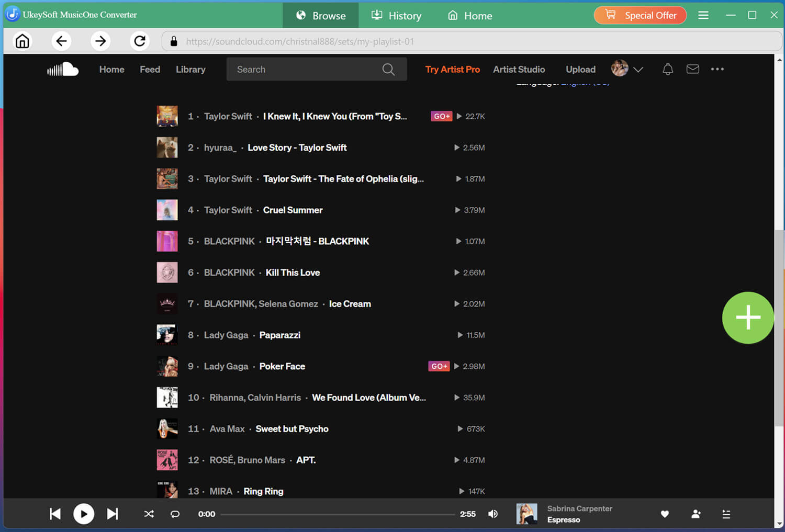Click the vertical scrollbar thumb

tap(780, 327)
